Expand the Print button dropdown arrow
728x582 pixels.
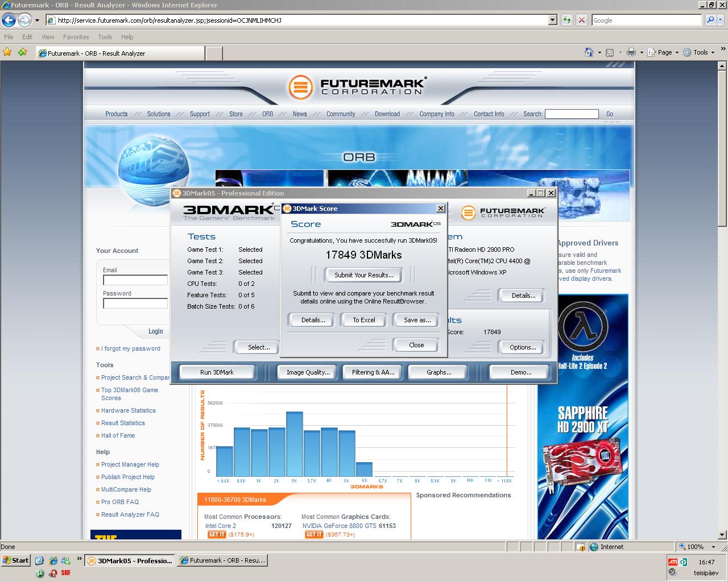click(642, 53)
